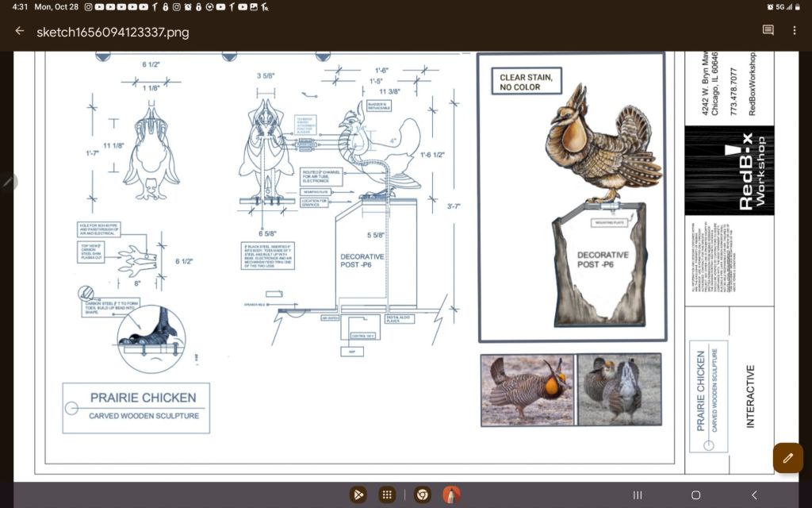Tap the 5G signal indicator in status bar

point(780,6)
